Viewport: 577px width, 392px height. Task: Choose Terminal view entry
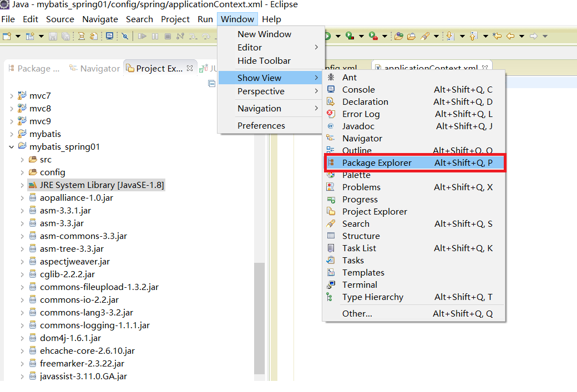[x=414, y=285]
